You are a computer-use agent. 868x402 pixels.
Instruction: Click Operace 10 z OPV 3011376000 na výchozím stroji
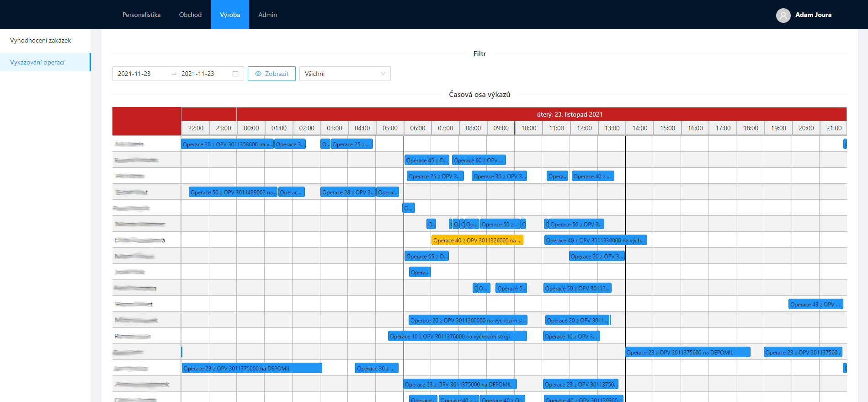[x=457, y=336]
